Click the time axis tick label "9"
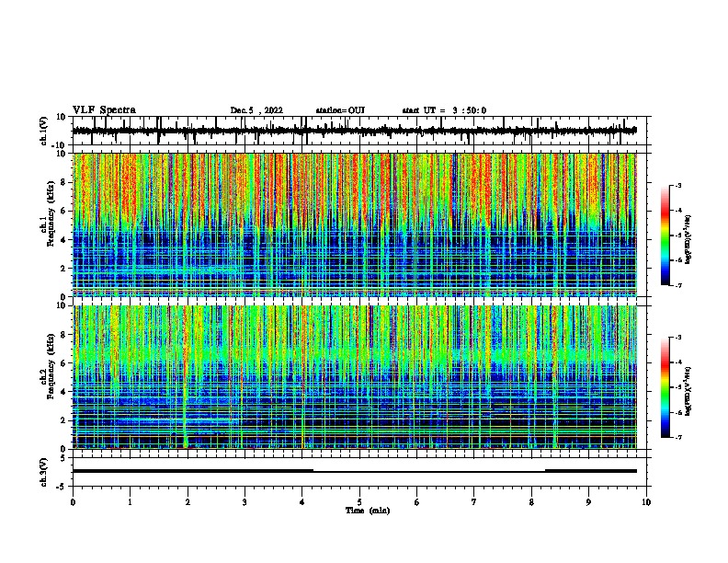728x563 pixels. point(588,502)
